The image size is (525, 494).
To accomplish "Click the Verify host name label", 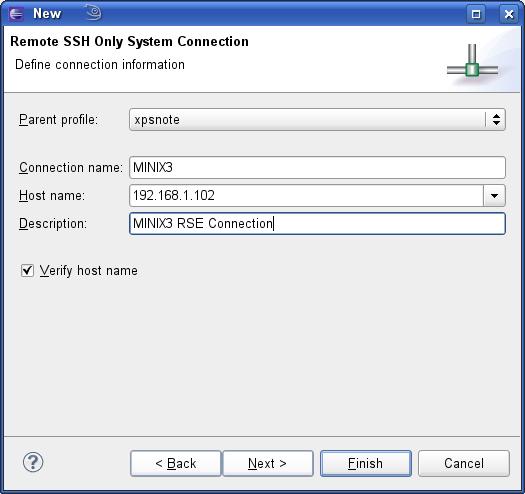I will 89,271.
